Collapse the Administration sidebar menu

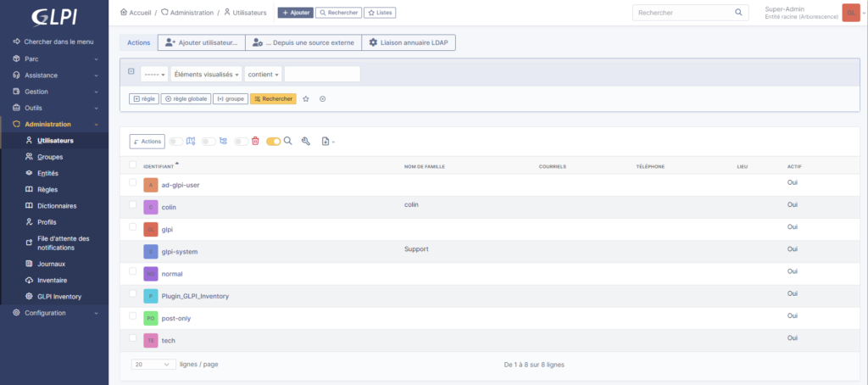[x=54, y=124]
